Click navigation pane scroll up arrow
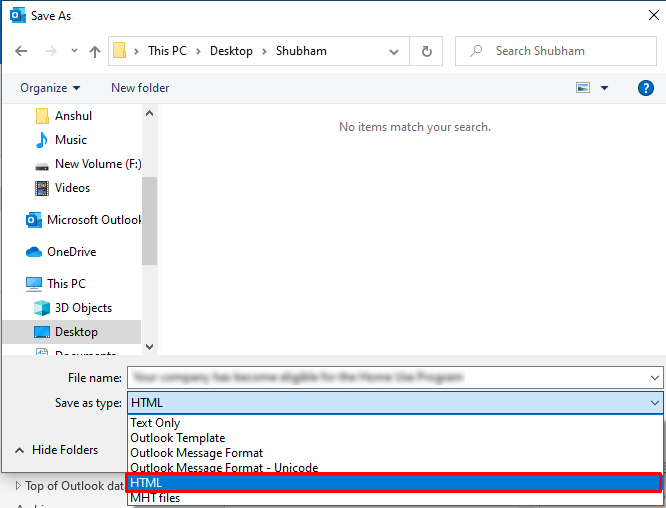The height and width of the screenshot is (508, 666). pyautogui.click(x=149, y=113)
